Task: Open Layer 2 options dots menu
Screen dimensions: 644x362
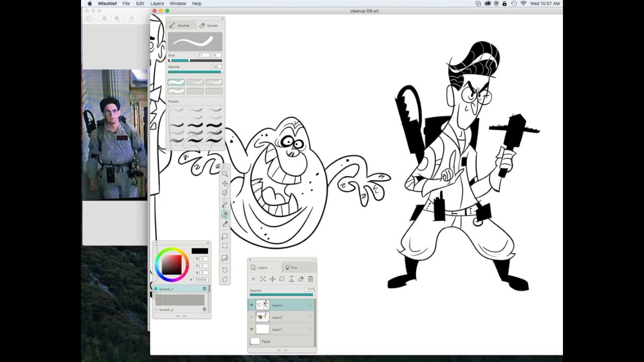Action: click(310, 317)
